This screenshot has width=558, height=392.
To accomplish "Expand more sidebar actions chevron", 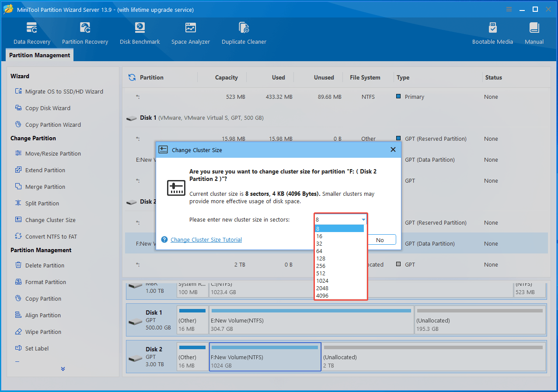I will pos(63,369).
